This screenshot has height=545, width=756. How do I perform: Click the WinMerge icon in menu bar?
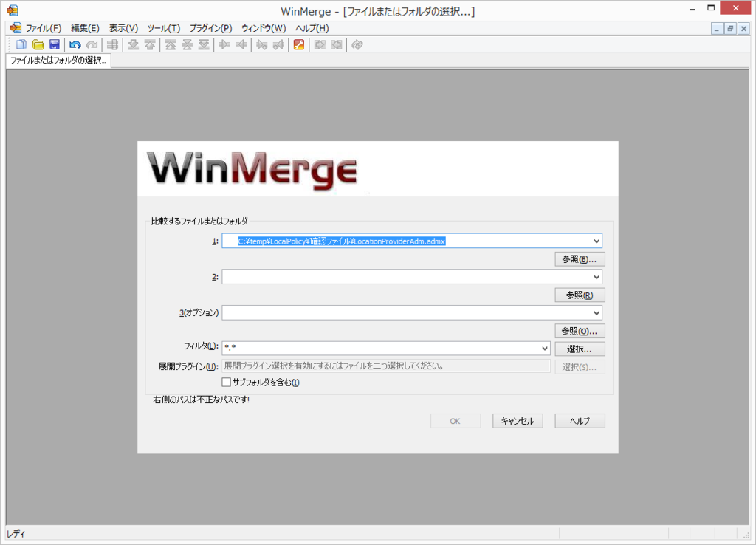click(16, 28)
